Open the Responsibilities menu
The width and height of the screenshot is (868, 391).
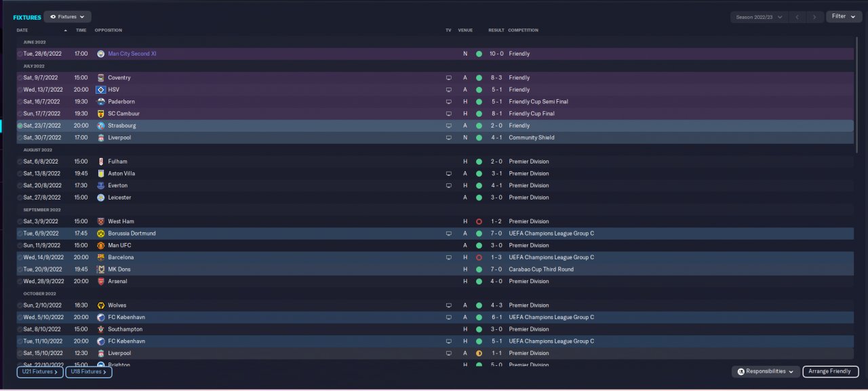tap(765, 371)
